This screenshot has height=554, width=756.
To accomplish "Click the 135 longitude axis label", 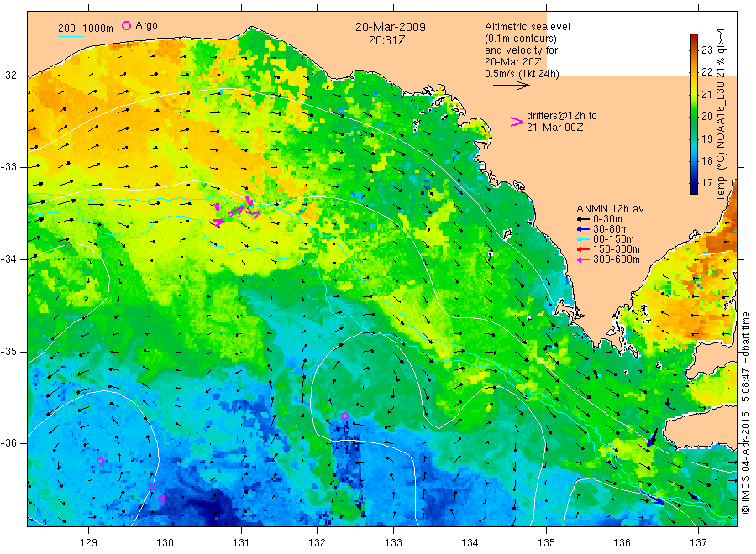I will click(x=546, y=543).
